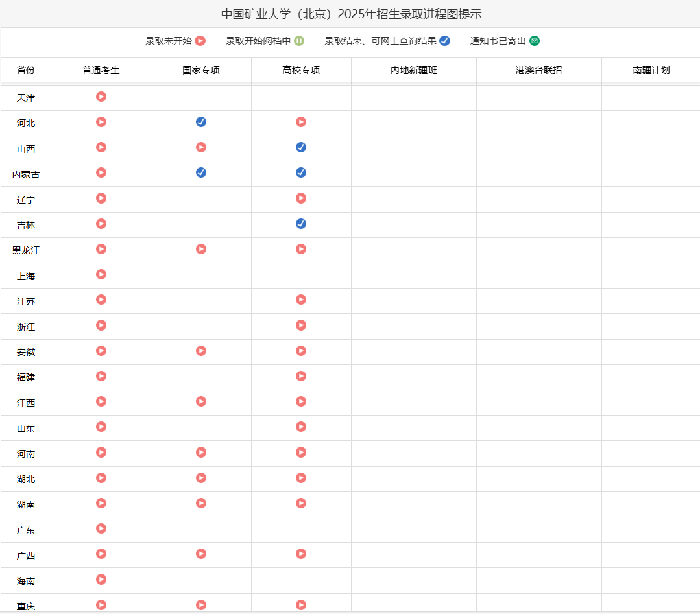The height and width of the screenshot is (614, 700).
Task: Click the 浙江 province row label
Action: [x=26, y=327]
